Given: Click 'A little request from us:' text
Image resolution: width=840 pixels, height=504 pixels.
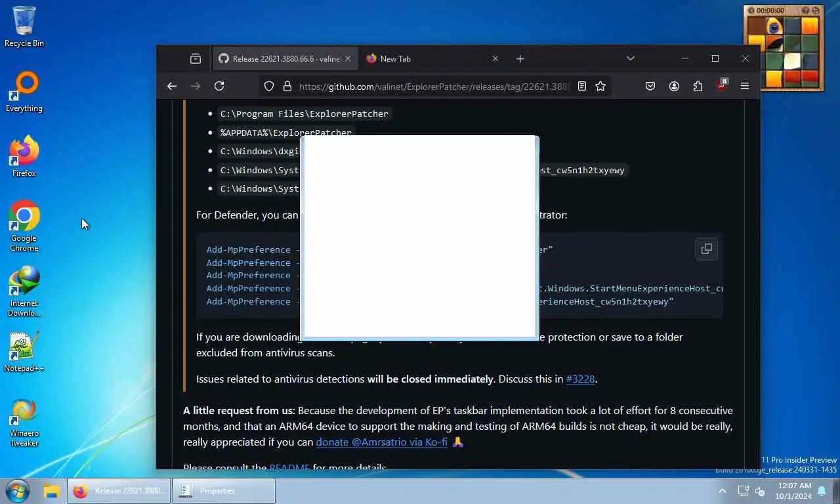Looking at the screenshot, I should 239,410.
